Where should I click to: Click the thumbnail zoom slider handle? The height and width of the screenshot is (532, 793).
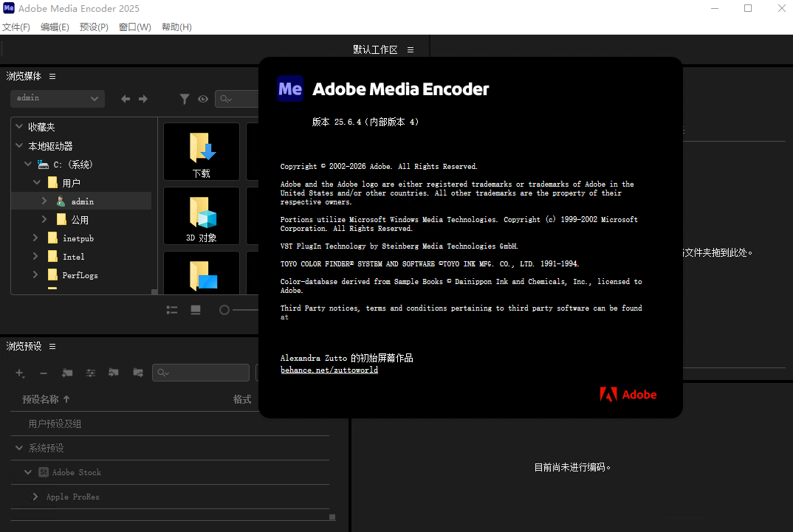click(x=224, y=310)
